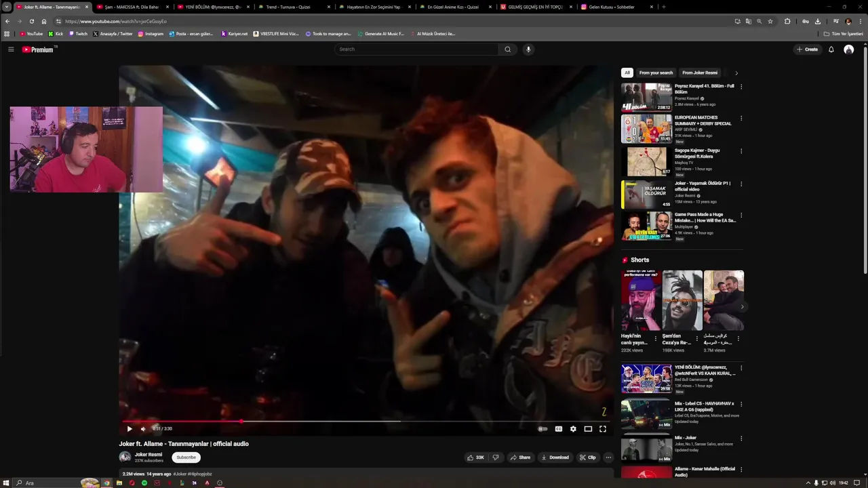The image size is (868, 488).
Task: Open more actions ellipsis under the video
Action: click(x=608, y=457)
